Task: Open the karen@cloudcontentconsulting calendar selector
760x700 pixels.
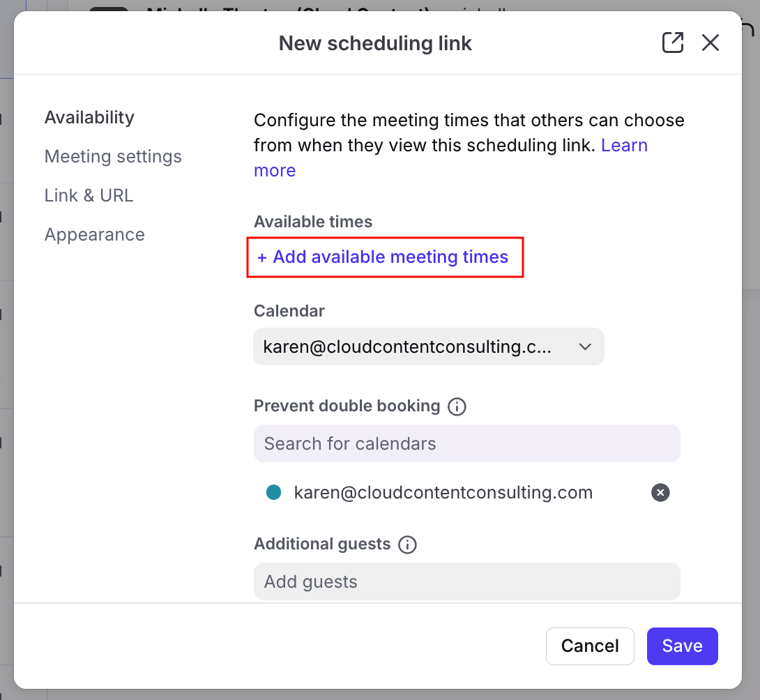Action: [408, 347]
